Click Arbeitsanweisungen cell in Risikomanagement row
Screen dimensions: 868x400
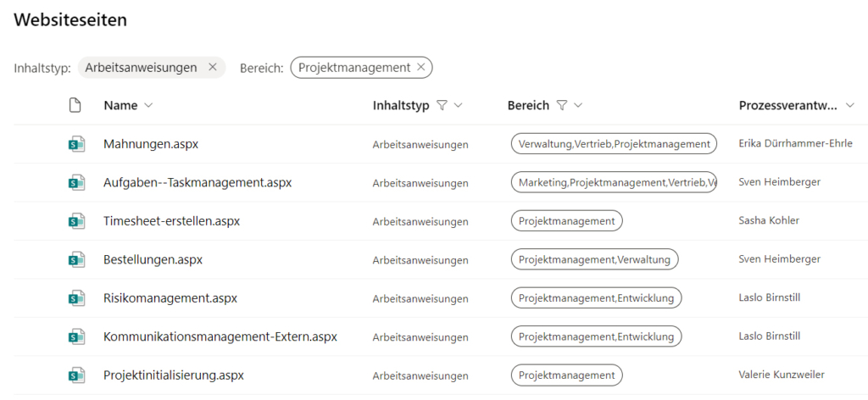[420, 298]
